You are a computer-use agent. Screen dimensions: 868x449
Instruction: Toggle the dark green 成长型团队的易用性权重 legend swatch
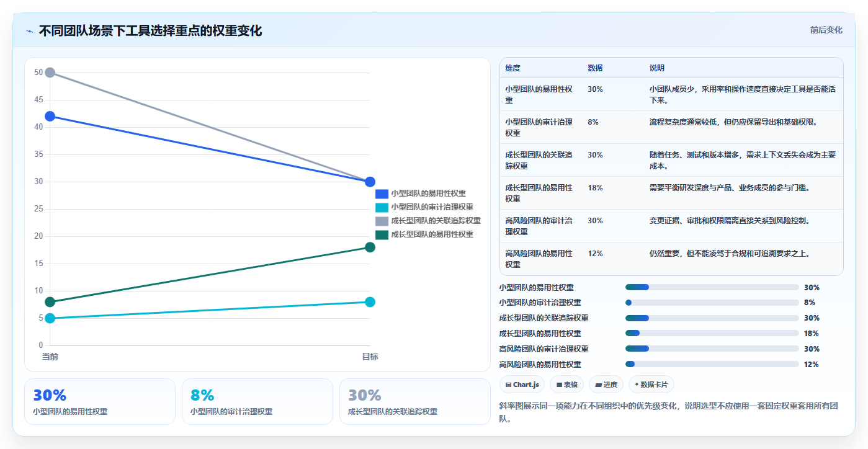pyautogui.click(x=382, y=234)
